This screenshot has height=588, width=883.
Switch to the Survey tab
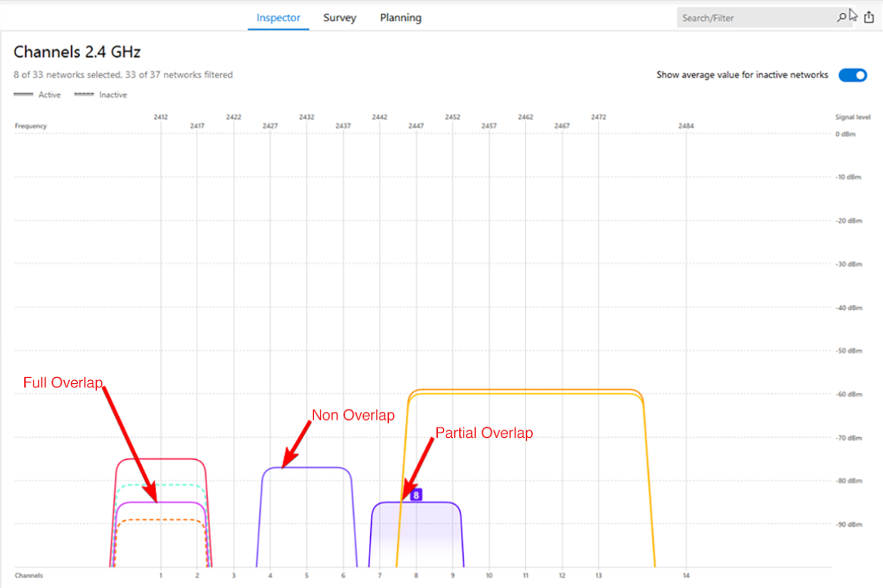(340, 18)
